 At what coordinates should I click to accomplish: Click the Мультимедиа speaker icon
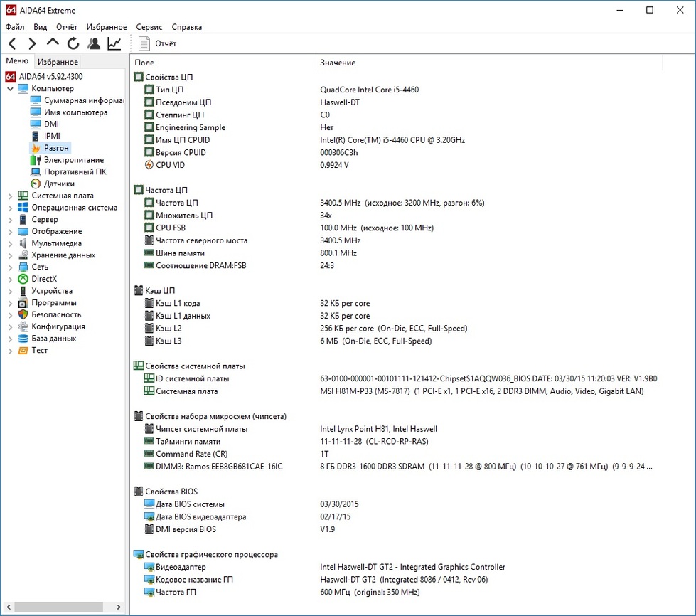point(23,243)
